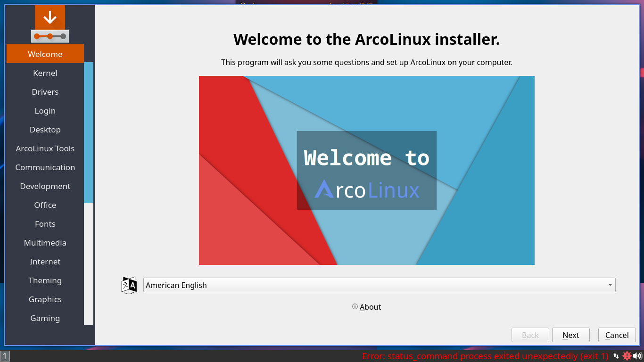Choose the Desktop step
The width and height of the screenshot is (644, 362).
coord(45,130)
